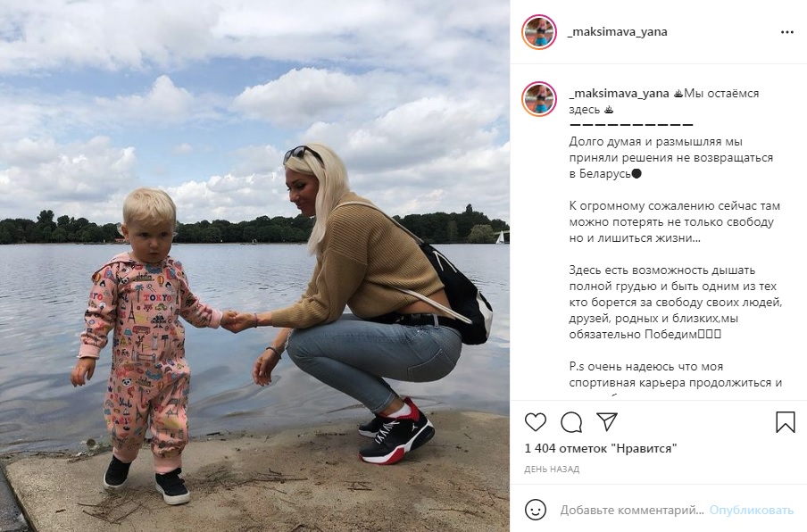This screenshot has height=532, width=807.
Task: Open comments via speech bubble icon
Action: pos(571,422)
